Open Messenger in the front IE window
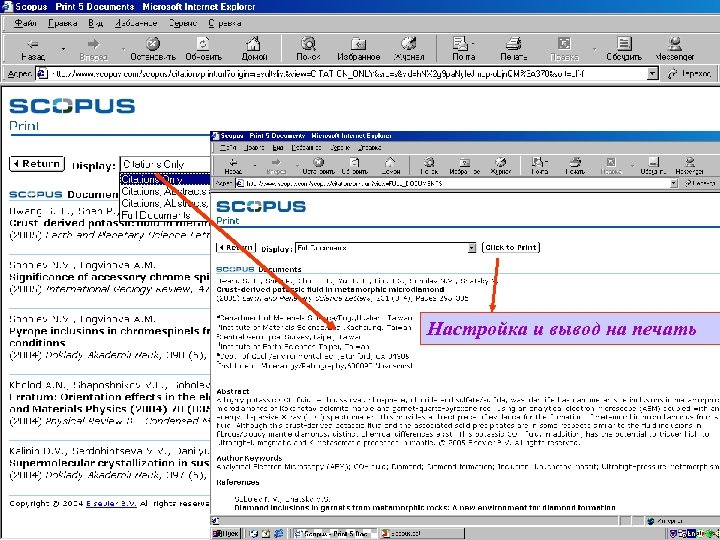Image resolution: width=720 pixels, height=540 pixels. (x=689, y=166)
